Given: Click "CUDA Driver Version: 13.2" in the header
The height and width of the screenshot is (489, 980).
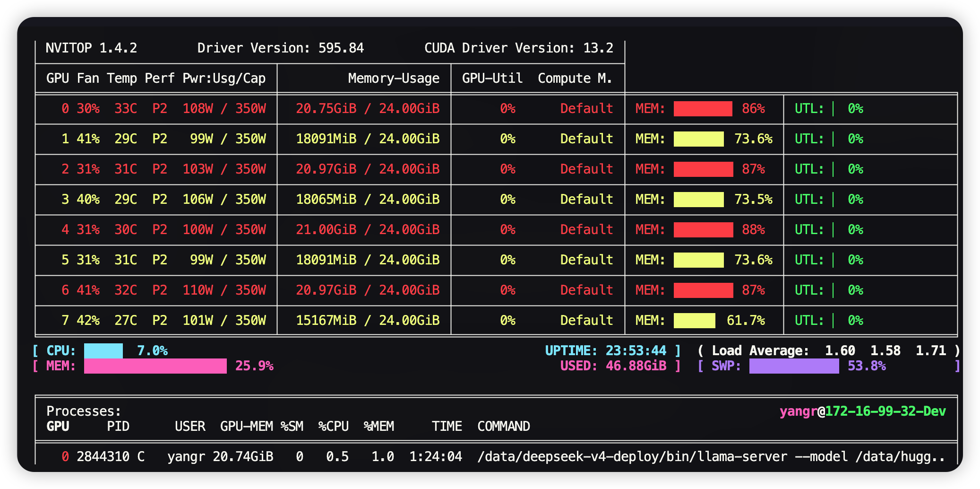Looking at the screenshot, I should tap(519, 48).
